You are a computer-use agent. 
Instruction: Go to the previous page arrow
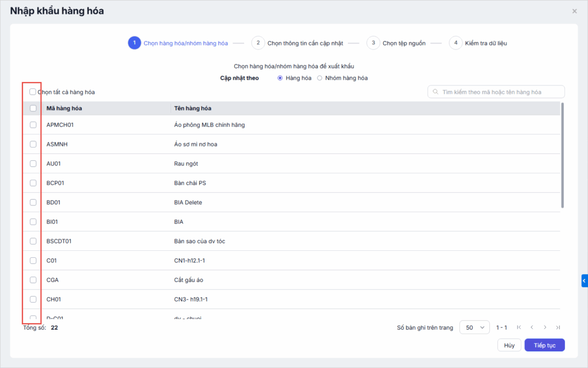click(x=532, y=327)
